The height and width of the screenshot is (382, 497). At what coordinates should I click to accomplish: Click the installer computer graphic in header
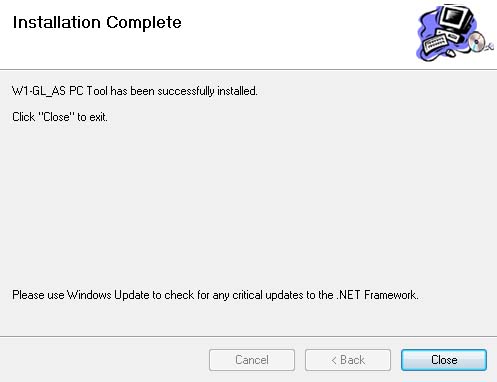[455, 33]
